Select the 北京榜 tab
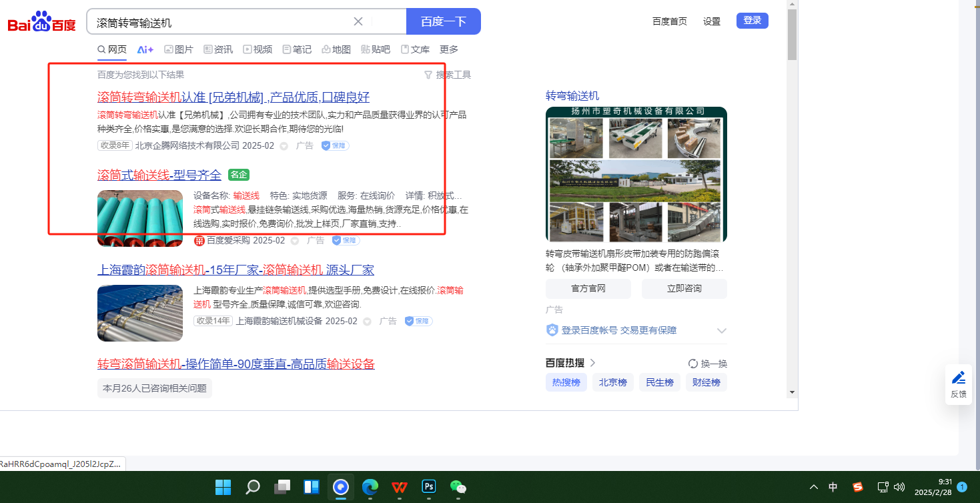 coord(613,383)
